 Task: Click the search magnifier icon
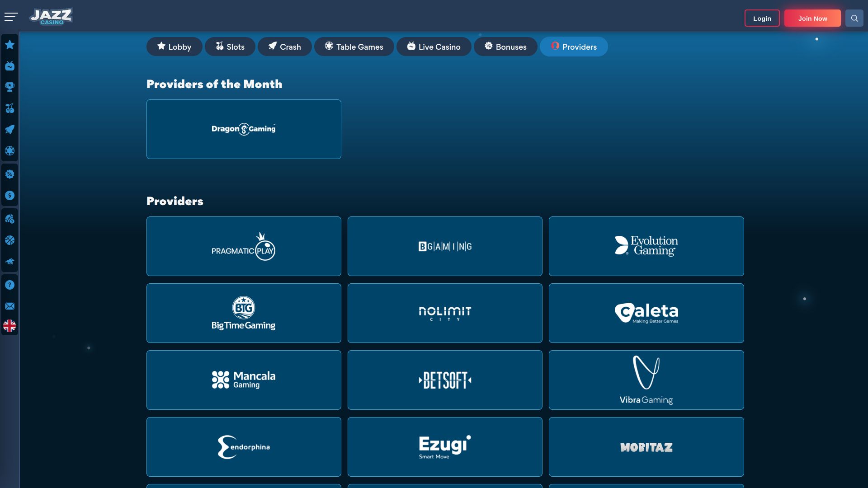point(854,19)
